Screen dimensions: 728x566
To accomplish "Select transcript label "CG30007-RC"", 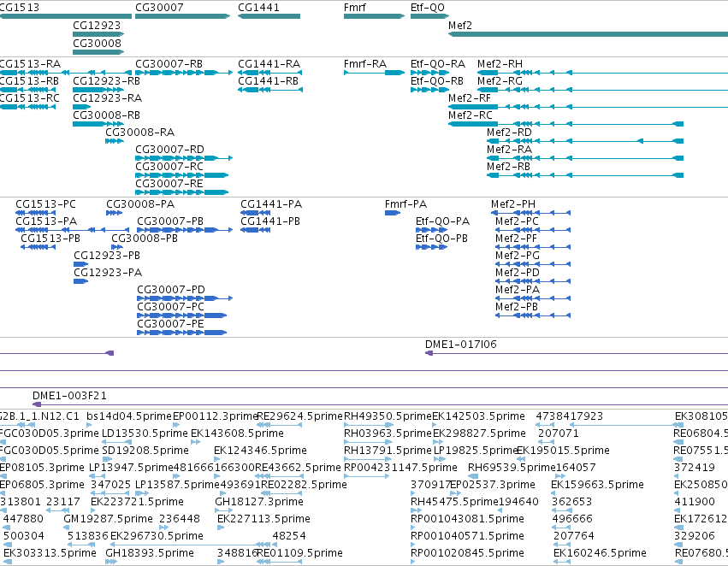I will [169, 167].
